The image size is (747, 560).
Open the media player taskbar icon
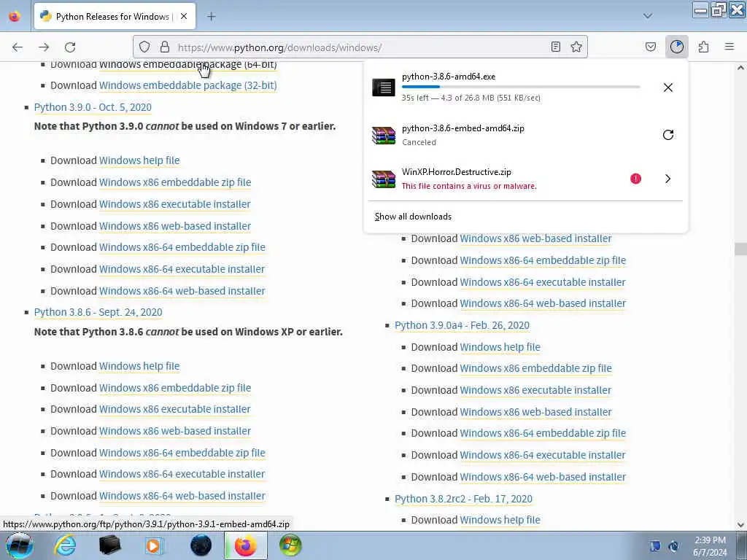click(x=153, y=545)
